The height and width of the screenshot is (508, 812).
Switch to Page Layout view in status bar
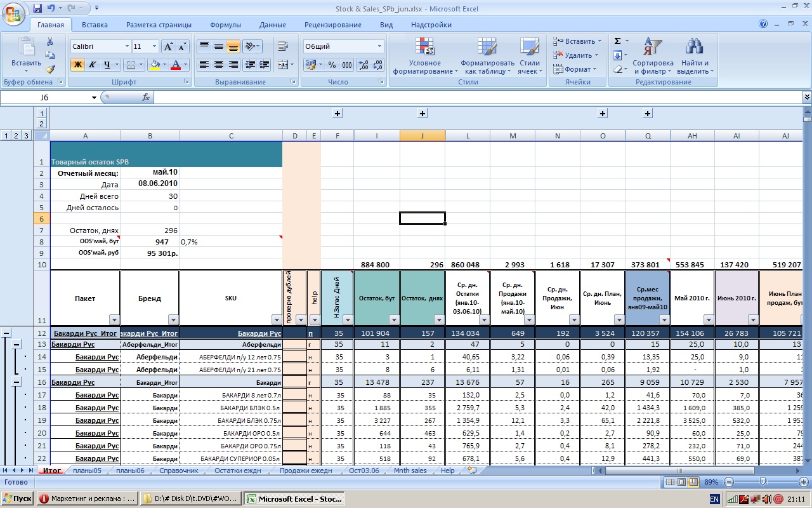coord(682,482)
